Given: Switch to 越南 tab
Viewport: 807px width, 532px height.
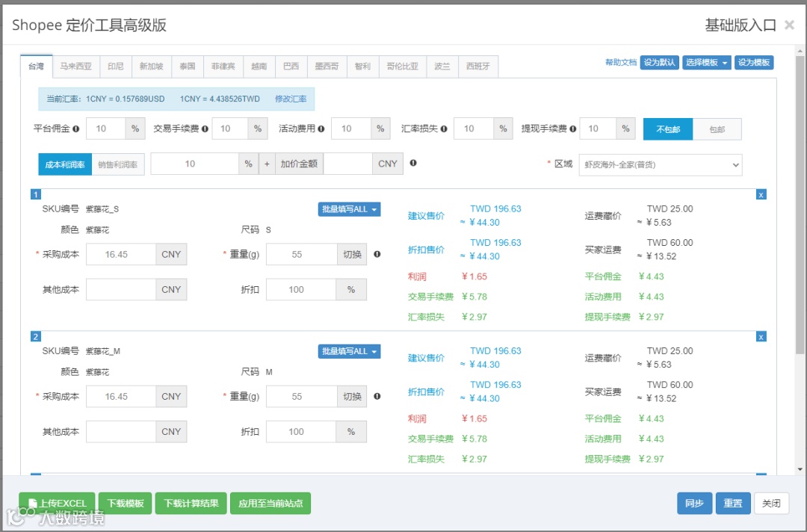Looking at the screenshot, I should coord(259,66).
